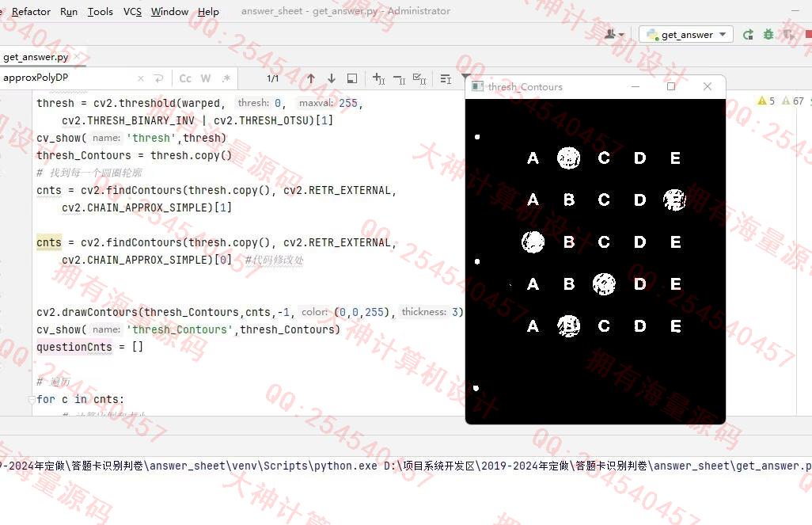Minimize the thresh_Contours window

636,86
